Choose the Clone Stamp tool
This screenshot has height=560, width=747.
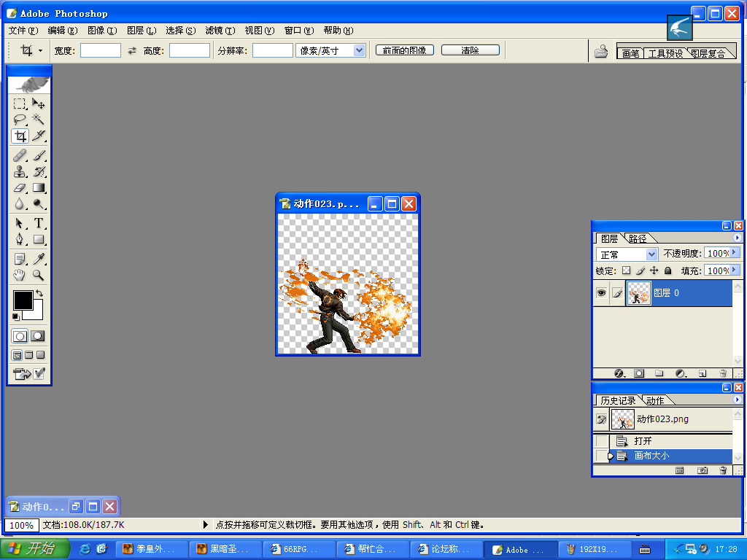(20, 171)
